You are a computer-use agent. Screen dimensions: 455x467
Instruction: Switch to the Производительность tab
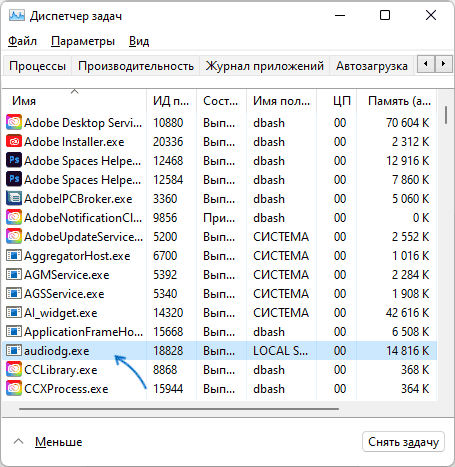point(136,66)
